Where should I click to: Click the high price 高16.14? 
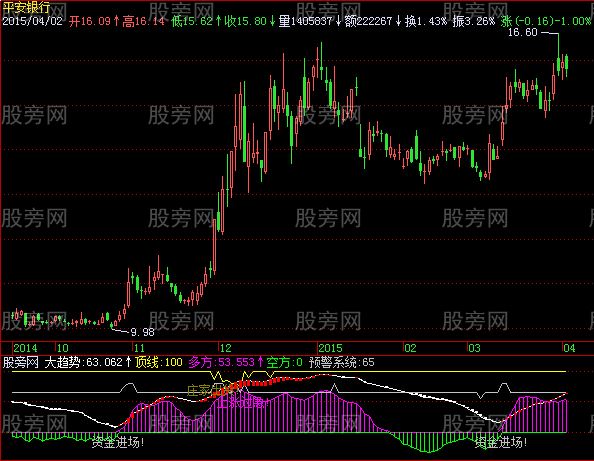144,21
